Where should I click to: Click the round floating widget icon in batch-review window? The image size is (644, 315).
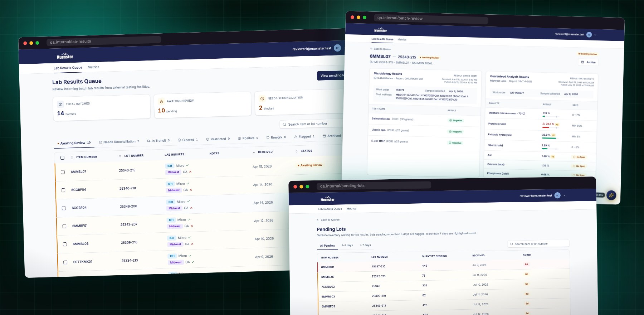[611, 195]
